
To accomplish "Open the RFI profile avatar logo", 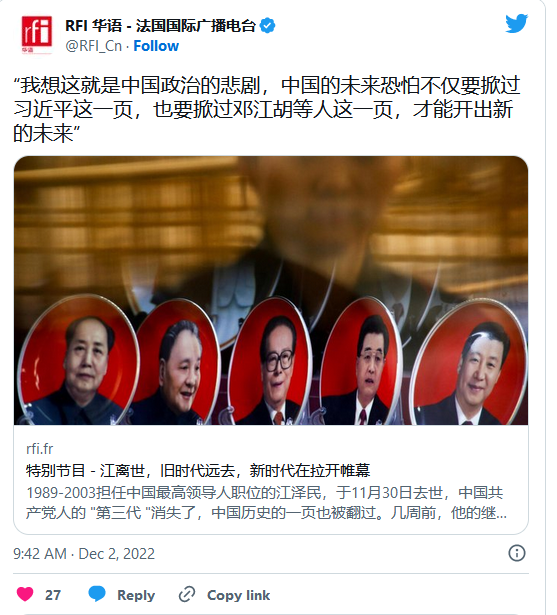I will (37, 35).
